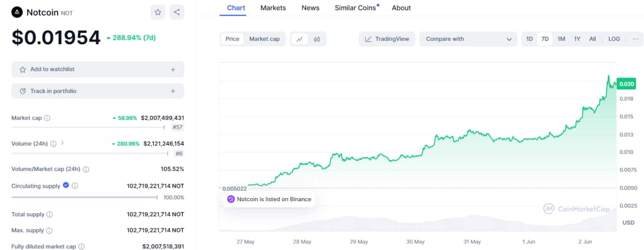Open the Markets tab

pyautogui.click(x=273, y=8)
